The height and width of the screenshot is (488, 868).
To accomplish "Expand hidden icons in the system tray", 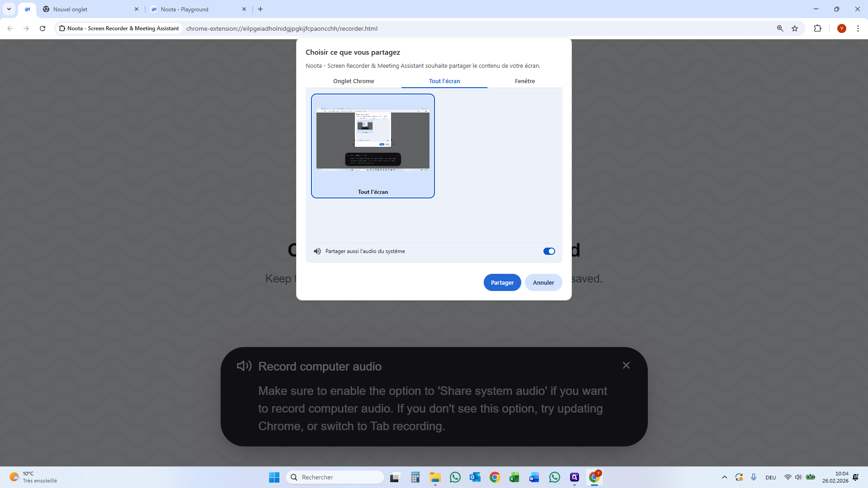I will pos(724,477).
